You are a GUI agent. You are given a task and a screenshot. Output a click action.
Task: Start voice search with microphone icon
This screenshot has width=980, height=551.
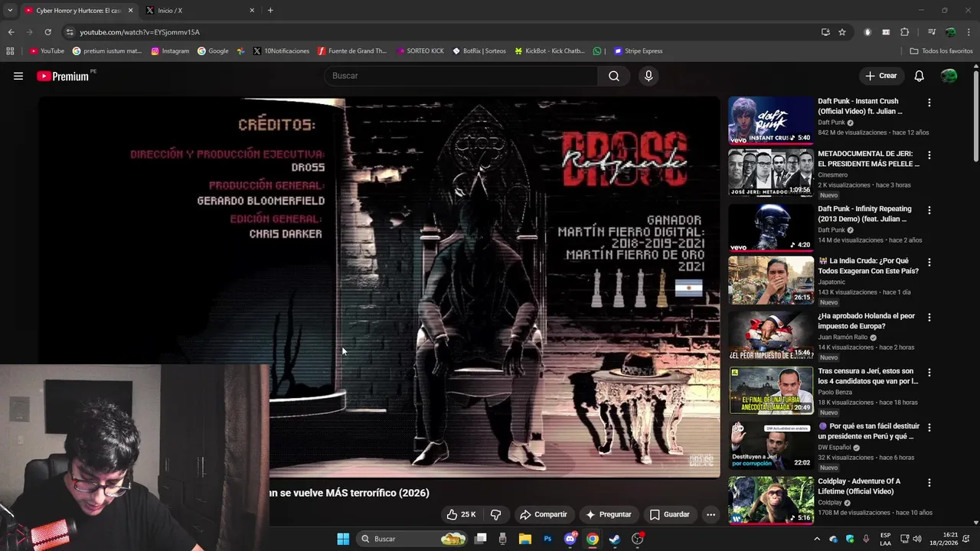coord(648,76)
